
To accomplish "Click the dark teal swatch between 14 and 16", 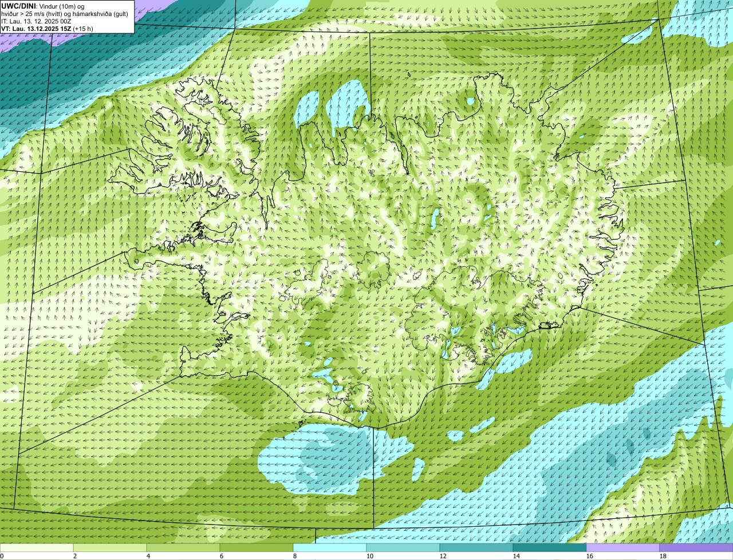I will coord(550,547).
